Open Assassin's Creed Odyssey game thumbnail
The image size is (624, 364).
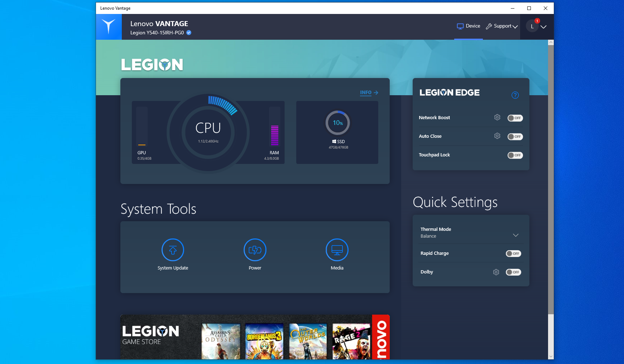(x=221, y=341)
